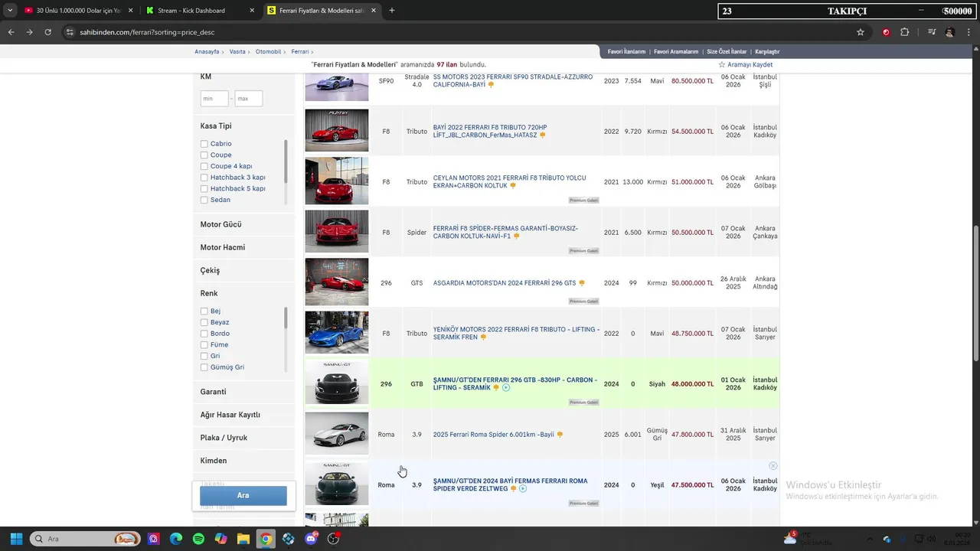980x551 pixels.
Task: Open the Windows Start menu
Action: (x=16, y=539)
